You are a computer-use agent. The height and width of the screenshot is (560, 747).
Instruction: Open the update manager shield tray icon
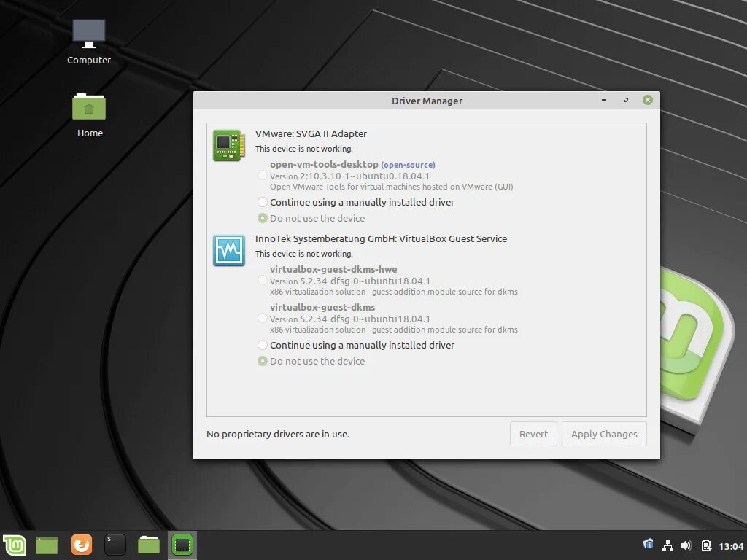(x=648, y=544)
